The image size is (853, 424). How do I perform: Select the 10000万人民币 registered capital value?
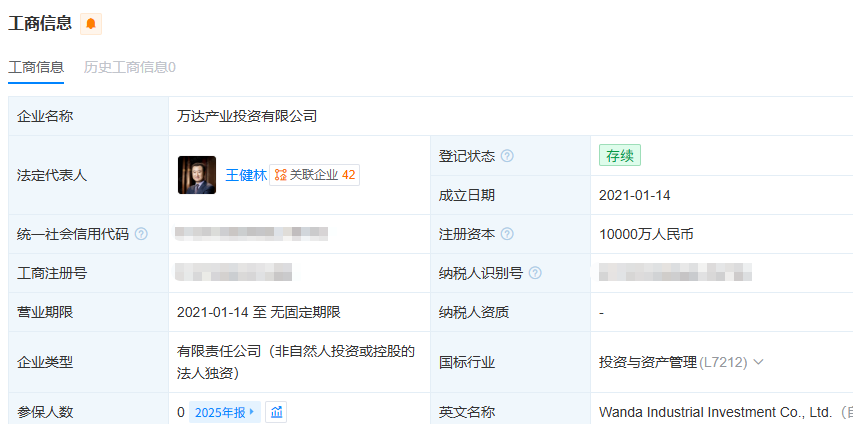[646, 234]
